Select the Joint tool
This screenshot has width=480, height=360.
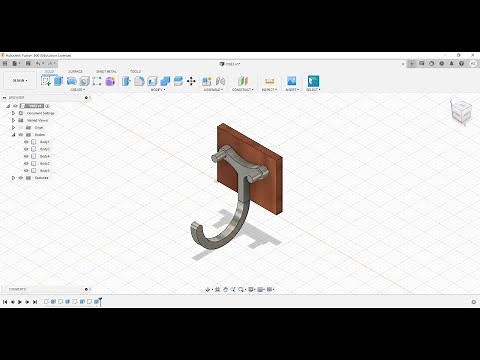(220, 81)
